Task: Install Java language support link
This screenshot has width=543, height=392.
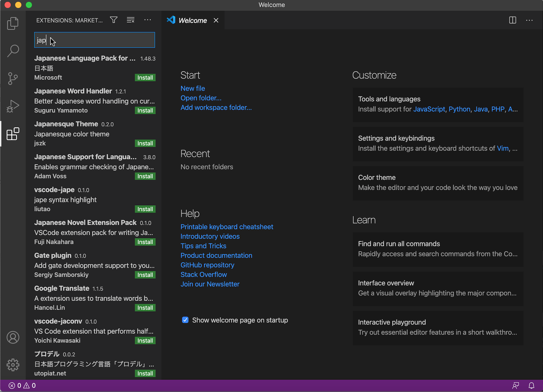Action: click(481, 109)
